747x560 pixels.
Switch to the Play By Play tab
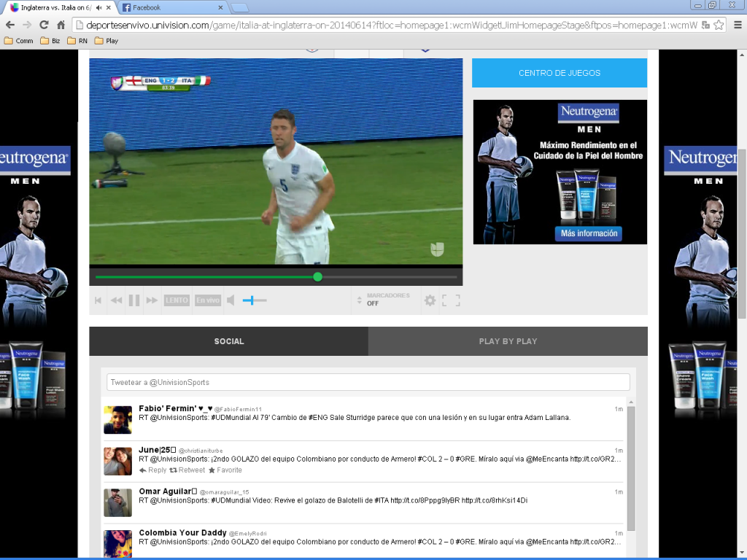508,341
